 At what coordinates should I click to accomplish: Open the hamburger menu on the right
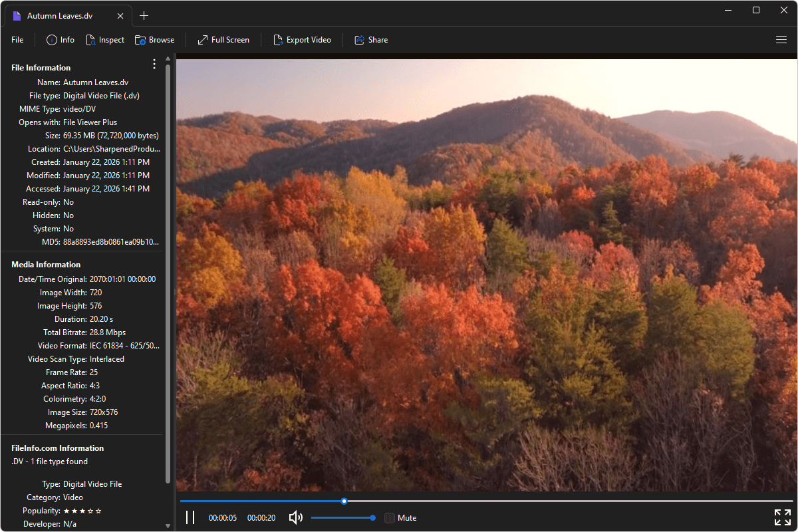781,40
